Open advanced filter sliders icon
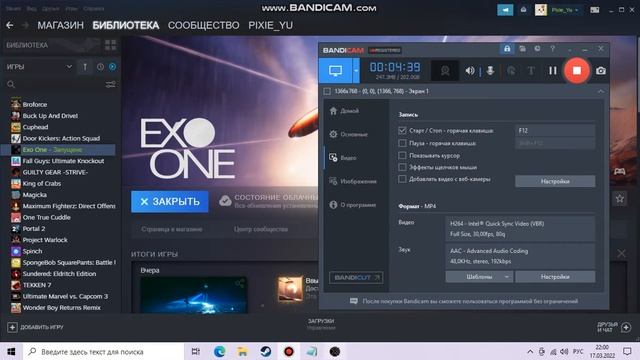 pyautogui.click(x=110, y=84)
